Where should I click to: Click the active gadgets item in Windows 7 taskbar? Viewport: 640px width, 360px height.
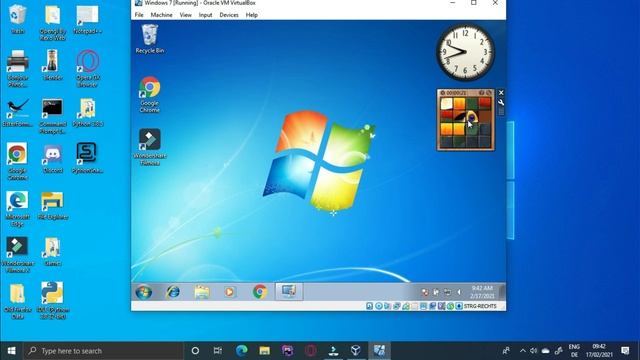[289, 292]
